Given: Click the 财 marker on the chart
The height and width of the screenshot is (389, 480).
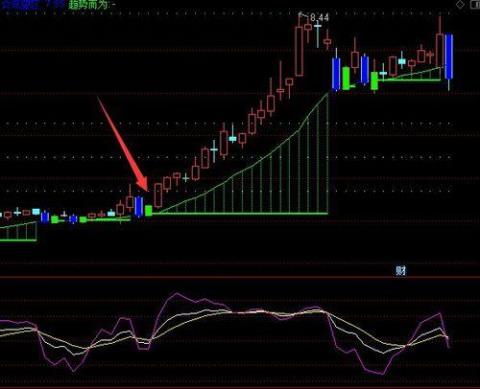Looking at the screenshot, I should pyautogui.click(x=401, y=271).
